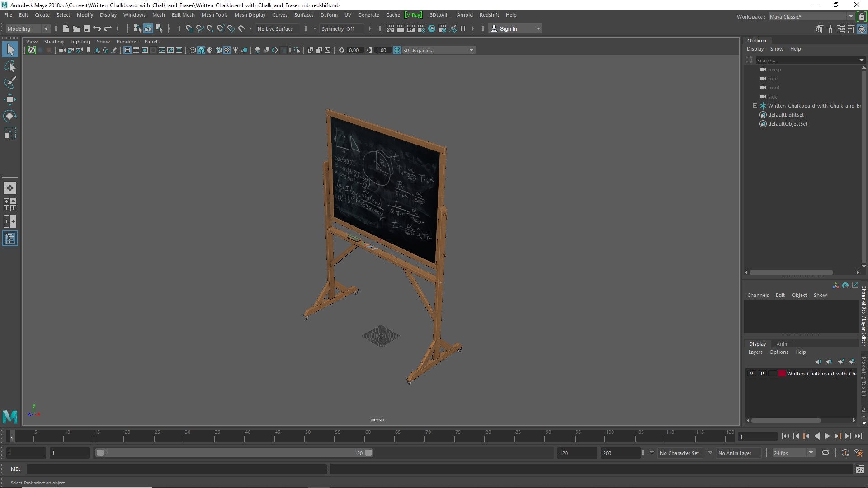Open the sRGB gamma view transform dropdown
The image size is (868, 488).
click(471, 50)
